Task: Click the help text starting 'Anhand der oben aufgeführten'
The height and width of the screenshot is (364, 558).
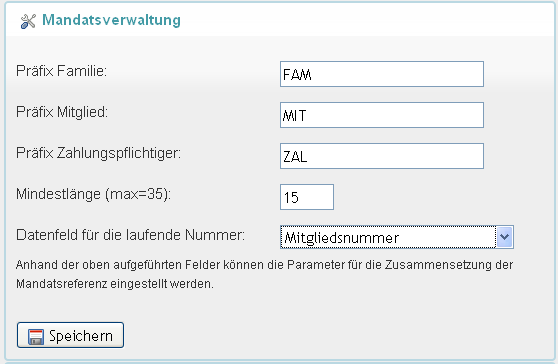Action: click(264, 274)
